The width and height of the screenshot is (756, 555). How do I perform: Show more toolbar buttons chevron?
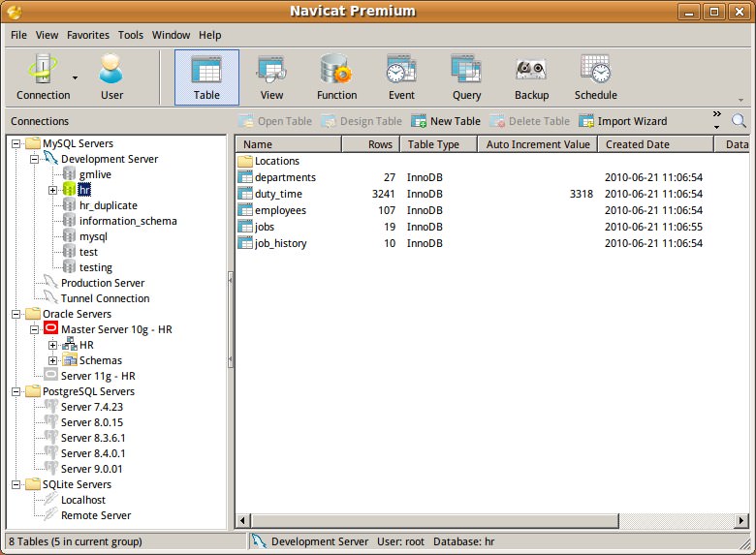tap(717, 113)
